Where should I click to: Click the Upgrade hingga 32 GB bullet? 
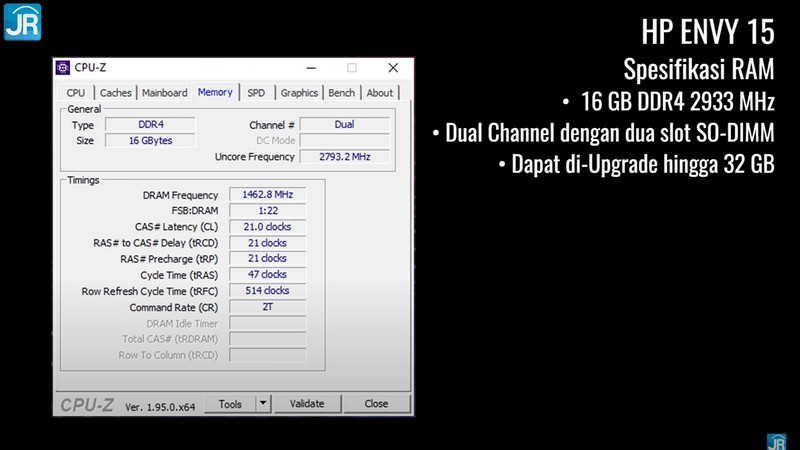click(636, 164)
